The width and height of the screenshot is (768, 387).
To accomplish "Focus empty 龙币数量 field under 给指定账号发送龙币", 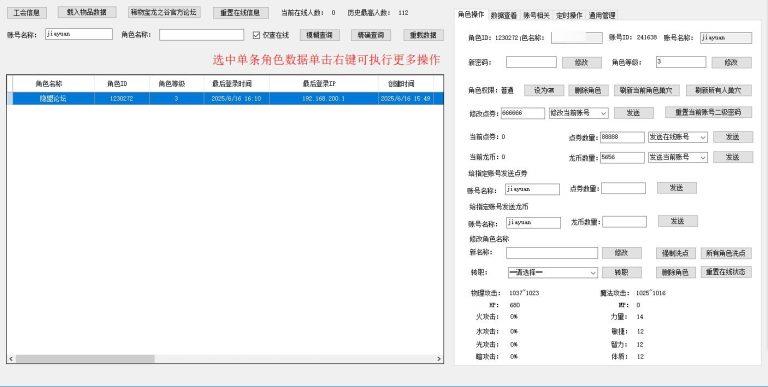I will pyautogui.click(x=624, y=222).
